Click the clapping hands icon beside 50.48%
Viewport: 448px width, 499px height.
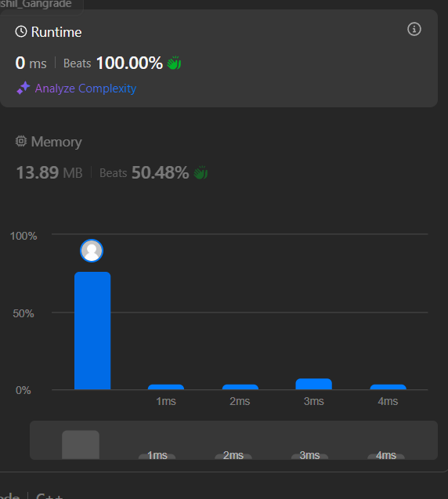pyautogui.click(x=201, y=172)
